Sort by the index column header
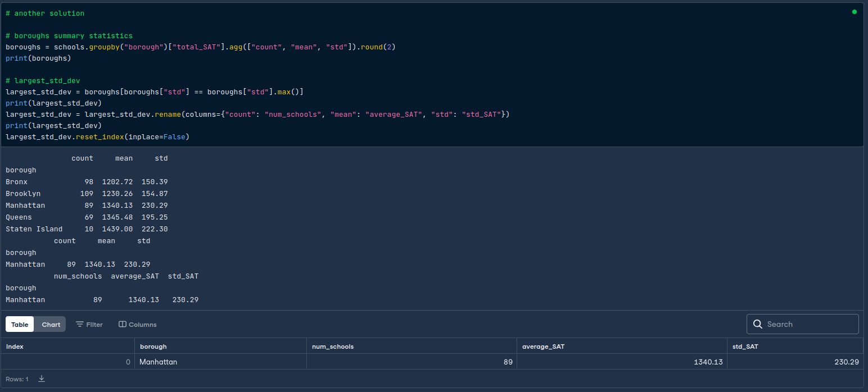 click(67, 347)
